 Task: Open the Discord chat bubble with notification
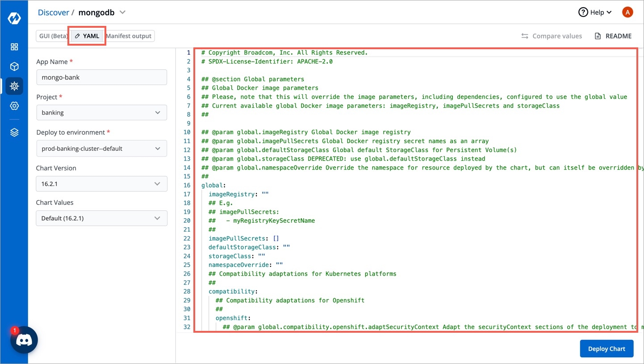click(24, 339)
